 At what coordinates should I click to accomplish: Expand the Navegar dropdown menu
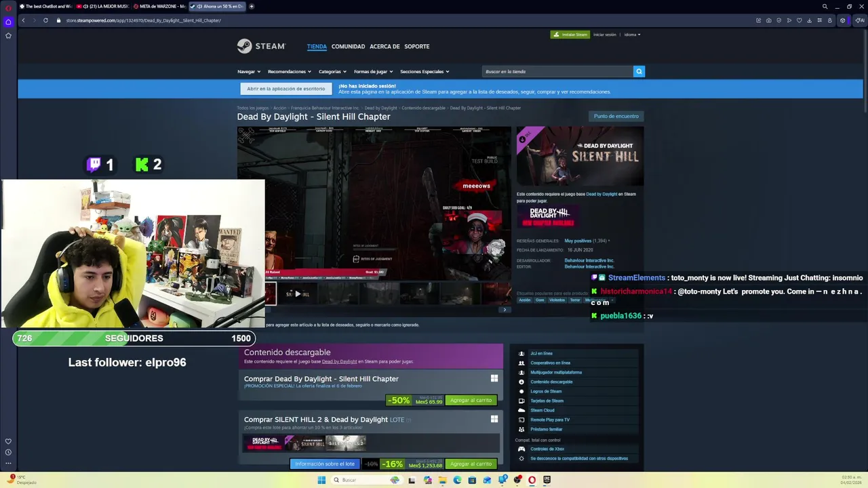[249, 71]
